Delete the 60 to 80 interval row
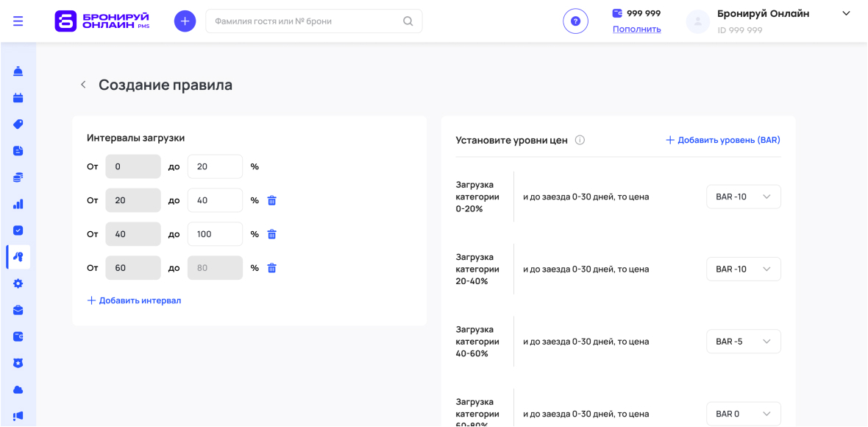Viewport: 868px width, 427px height. coord(271,268)
